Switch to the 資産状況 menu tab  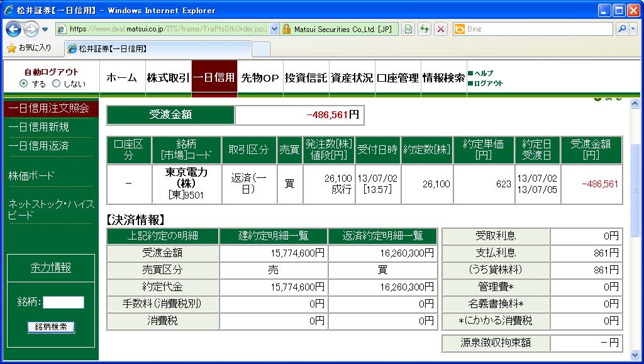352,78
